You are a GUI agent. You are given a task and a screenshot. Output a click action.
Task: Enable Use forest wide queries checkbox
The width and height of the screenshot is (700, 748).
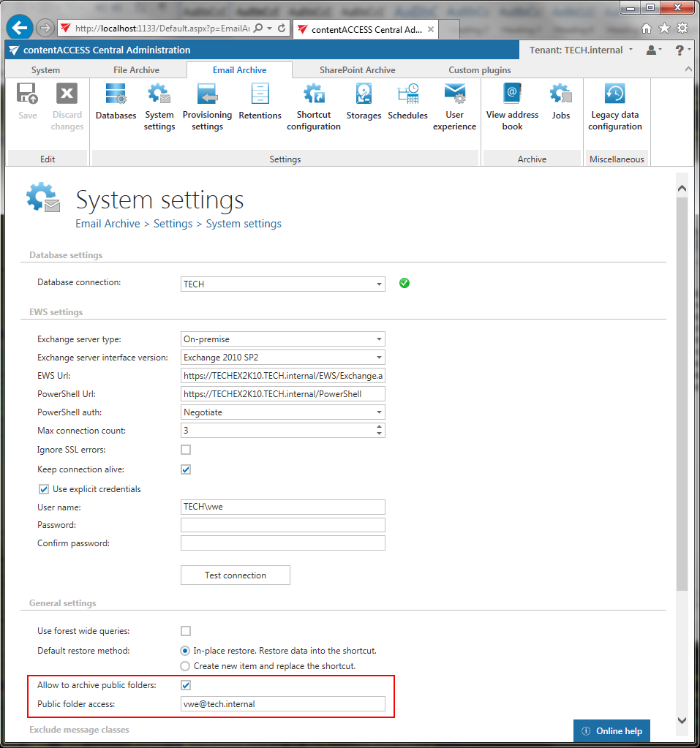[x=186, y=631]
